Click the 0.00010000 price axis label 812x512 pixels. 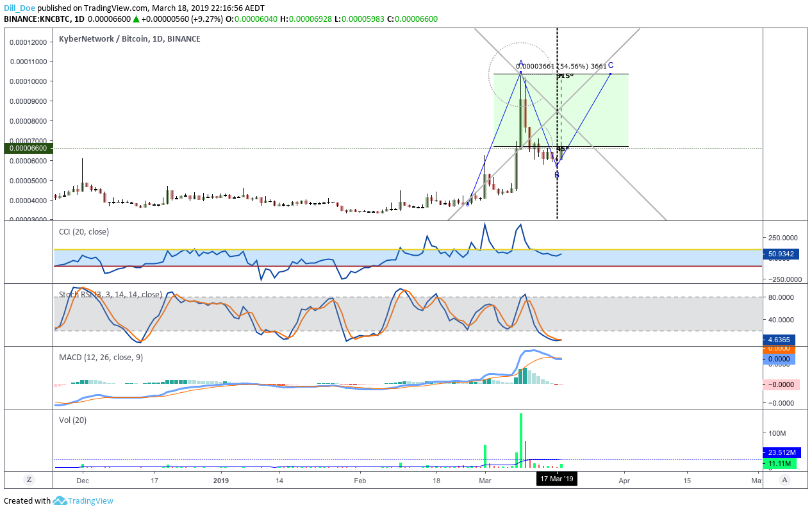coord(28,81)
